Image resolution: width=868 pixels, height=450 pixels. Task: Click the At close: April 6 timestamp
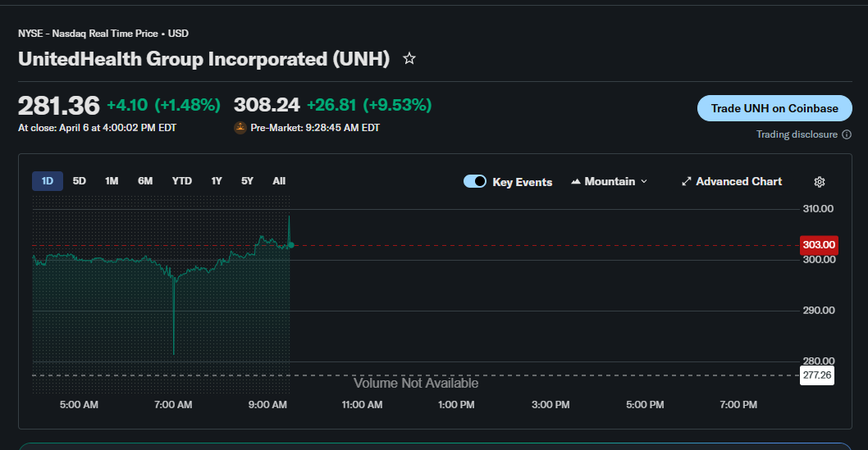point(98,128)
